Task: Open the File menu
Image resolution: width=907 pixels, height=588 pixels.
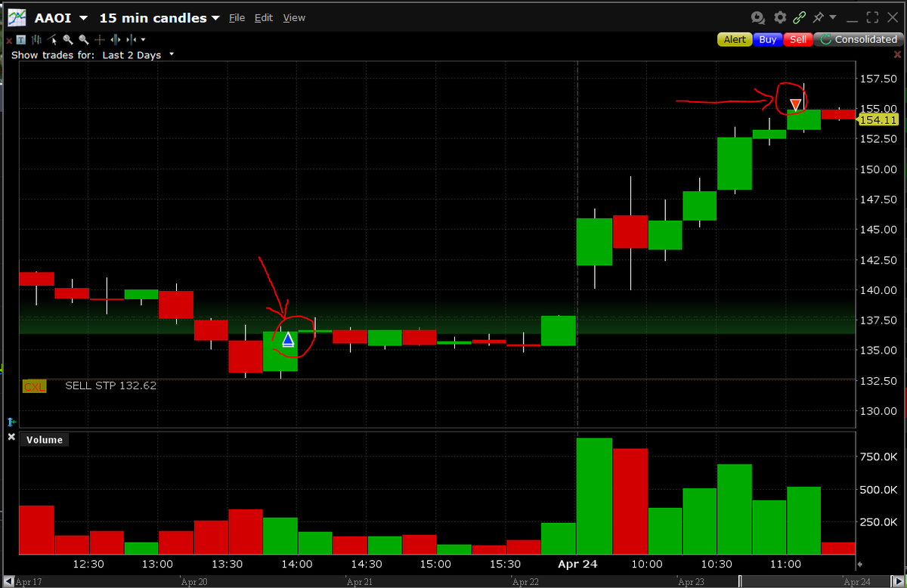Action: coord(237,18)
